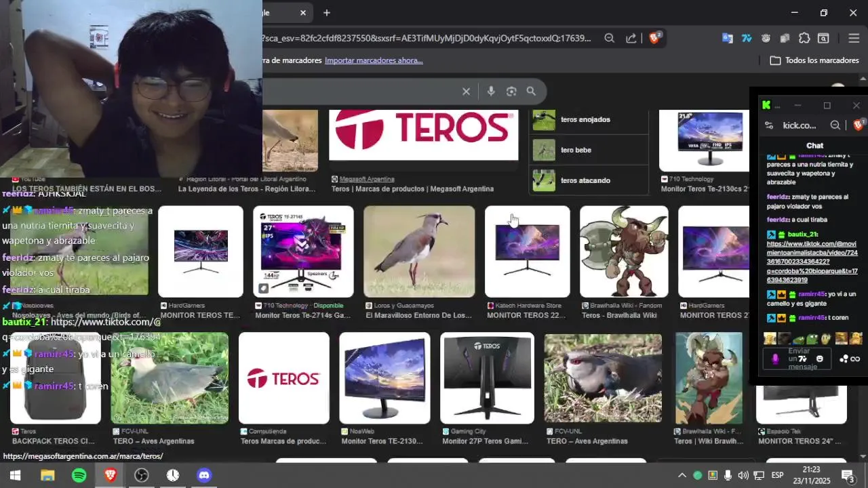Viewport: 868px width, 488px height.
Task: Select the teros atacando suggestion
Action: 590,180
